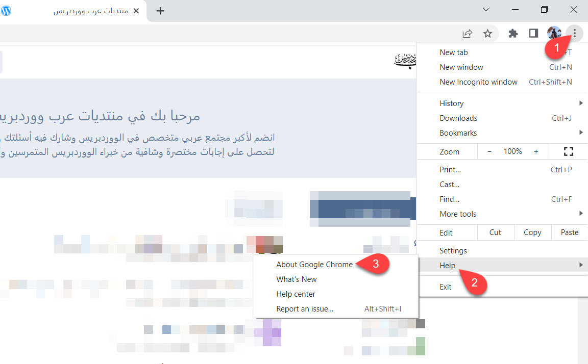The height and width of the screenshot is (364, 588).
Task: Bookmark this page with star icon
Action: pos(487,34)
